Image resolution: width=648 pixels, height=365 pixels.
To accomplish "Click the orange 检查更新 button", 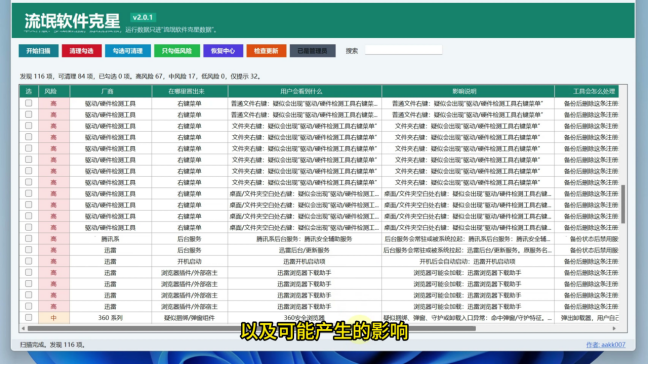I will 266,51.
